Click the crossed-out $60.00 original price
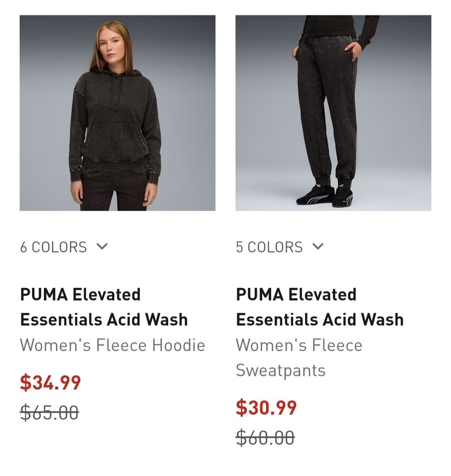451x476 pixels. [x=265, y=438]
